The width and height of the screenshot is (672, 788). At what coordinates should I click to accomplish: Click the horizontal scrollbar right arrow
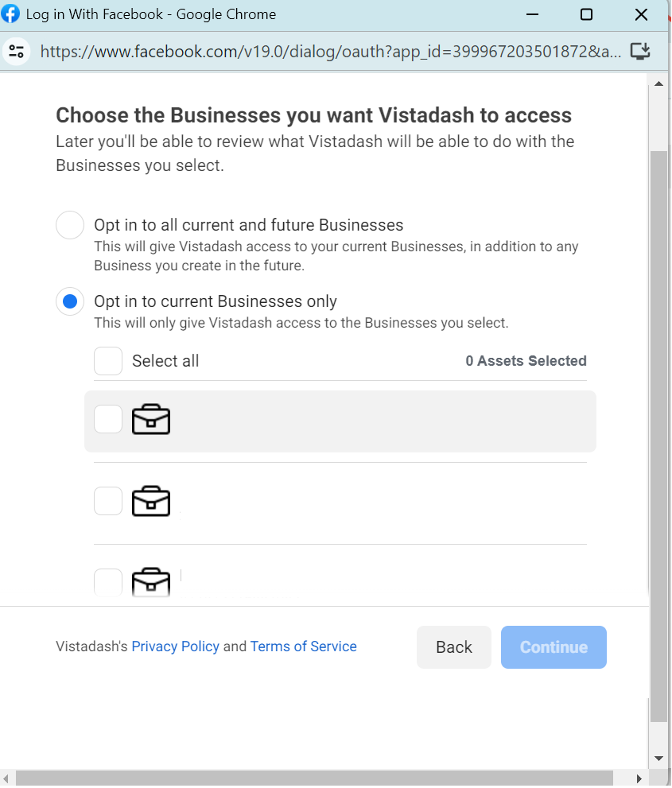[x=639, y=778]
